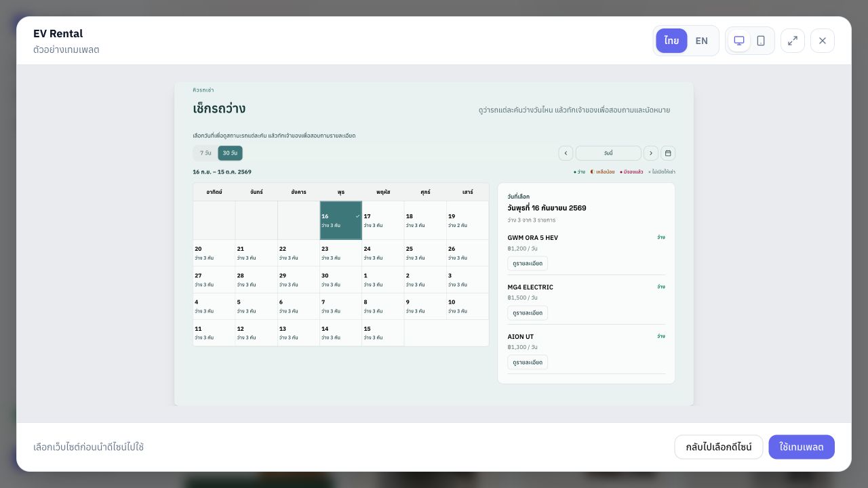The image size is (868, 488).
Task: Click the พฤหัส weekday column header
Action: coord(383,192)
